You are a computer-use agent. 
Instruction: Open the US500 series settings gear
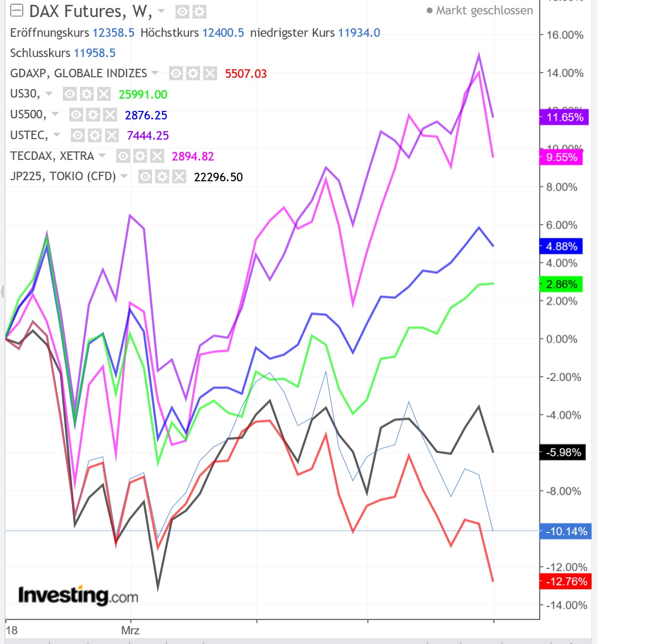click(x=93, y=115)
